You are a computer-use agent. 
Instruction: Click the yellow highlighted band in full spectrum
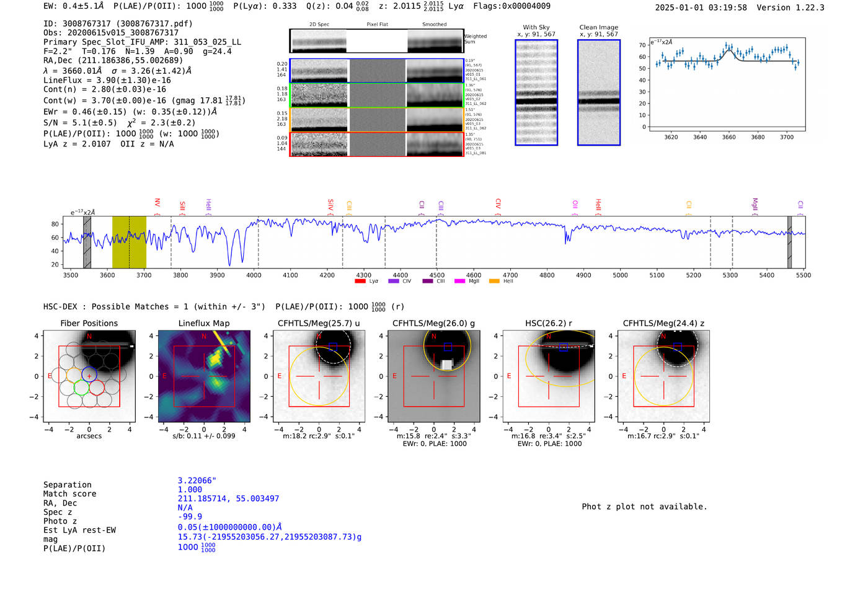[129, 242]
